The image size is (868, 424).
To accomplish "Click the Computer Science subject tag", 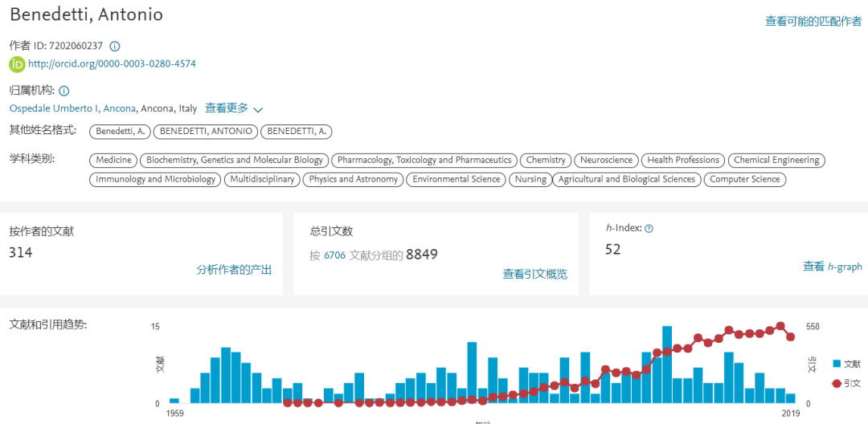I will [744, 179].
